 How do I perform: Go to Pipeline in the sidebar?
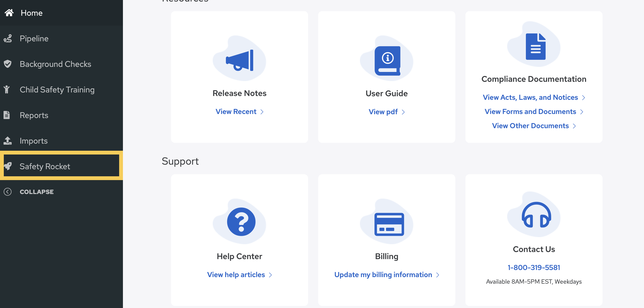61,38
